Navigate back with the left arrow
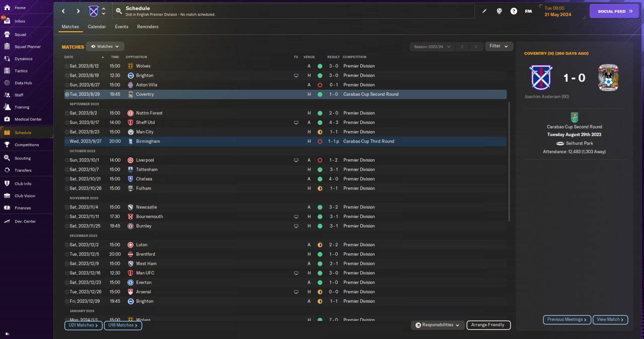The width and height of the screenshot is (644, 339). pos(63,11)
